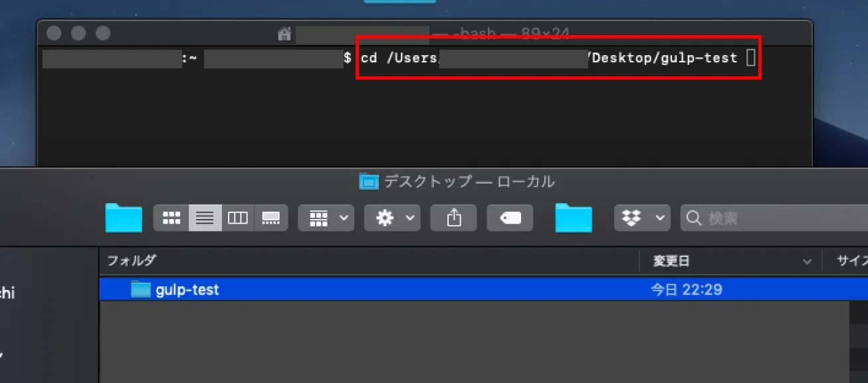Click the Edit Tags button
Screen dimensions: 868x383
[510, 218]
